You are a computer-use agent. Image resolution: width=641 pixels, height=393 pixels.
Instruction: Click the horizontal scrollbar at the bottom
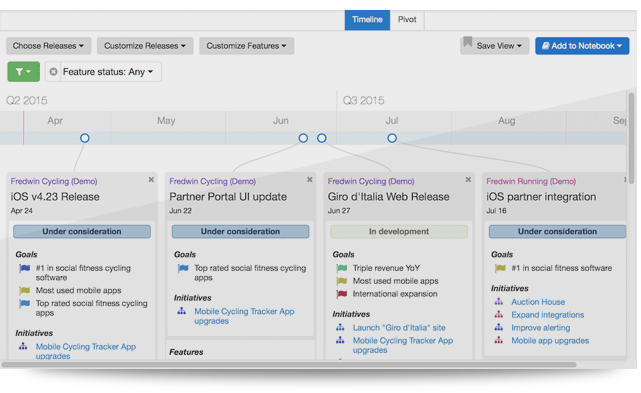[289, 364]
